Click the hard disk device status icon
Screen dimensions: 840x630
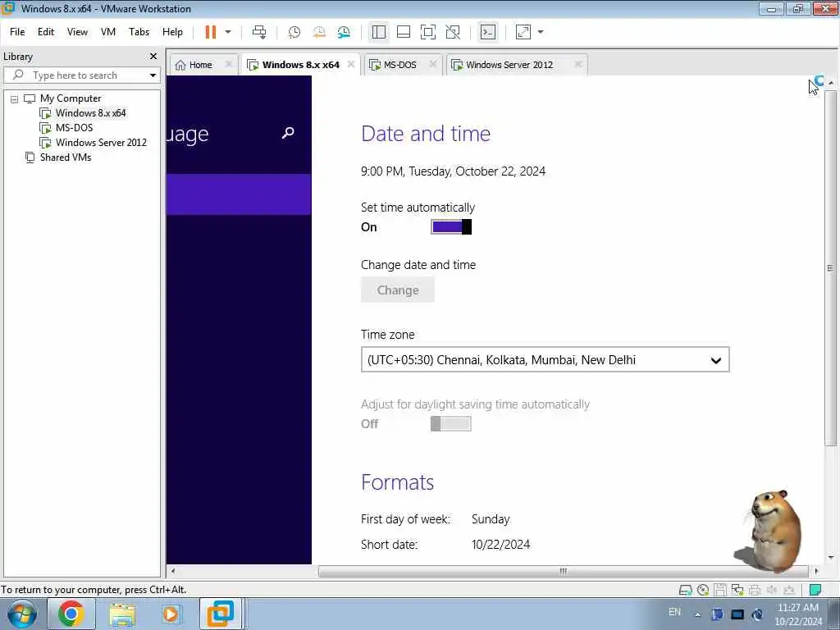(685, 591)
